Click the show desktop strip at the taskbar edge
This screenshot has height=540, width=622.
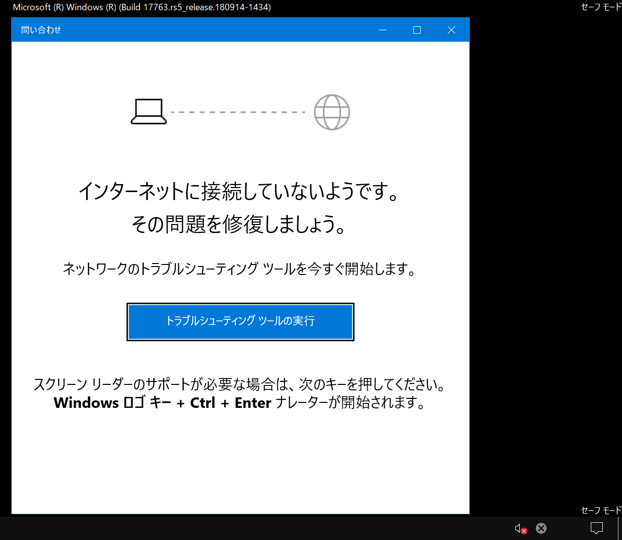pos(619,528)
